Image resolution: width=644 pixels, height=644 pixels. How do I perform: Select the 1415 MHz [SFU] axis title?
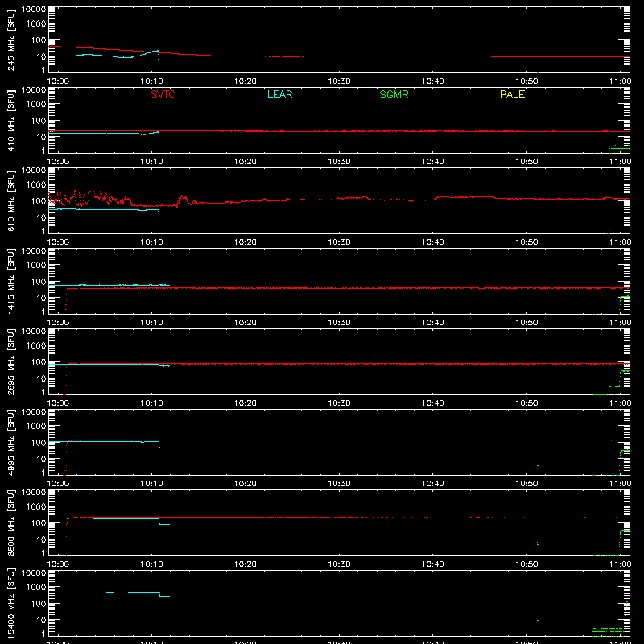(x=10, y=281)
